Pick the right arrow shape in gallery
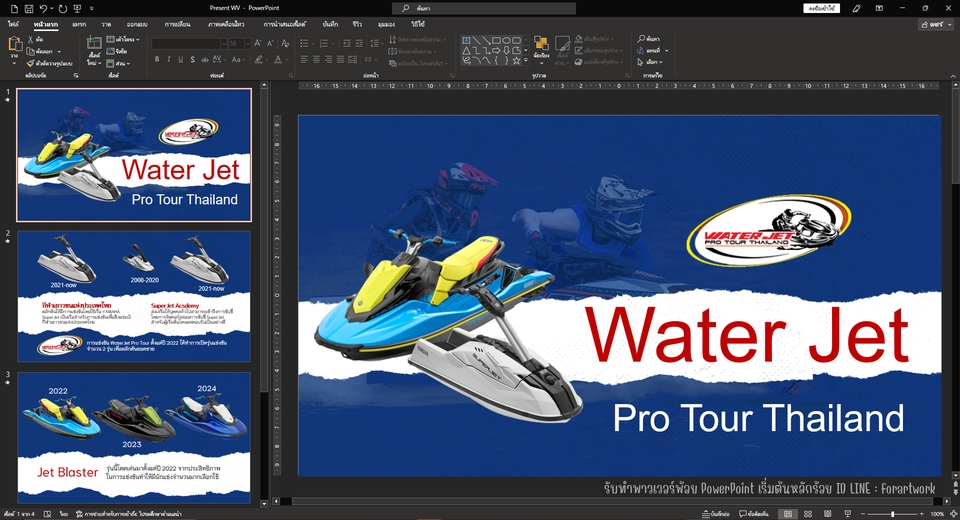This screenshot has height=520, width=960. click(x=497, y=50)
